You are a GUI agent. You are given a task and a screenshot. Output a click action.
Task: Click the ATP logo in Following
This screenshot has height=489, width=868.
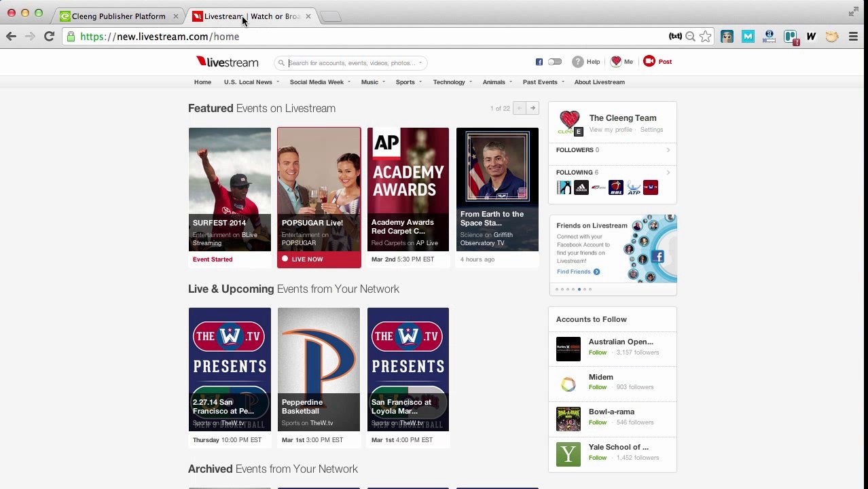click(x=634, y=187)
